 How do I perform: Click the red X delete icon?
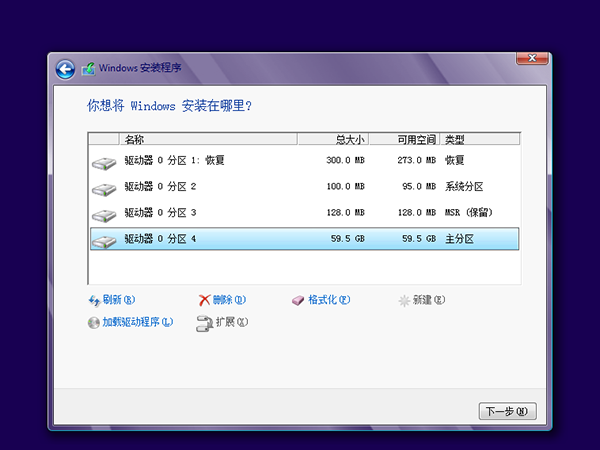point(204,300)
